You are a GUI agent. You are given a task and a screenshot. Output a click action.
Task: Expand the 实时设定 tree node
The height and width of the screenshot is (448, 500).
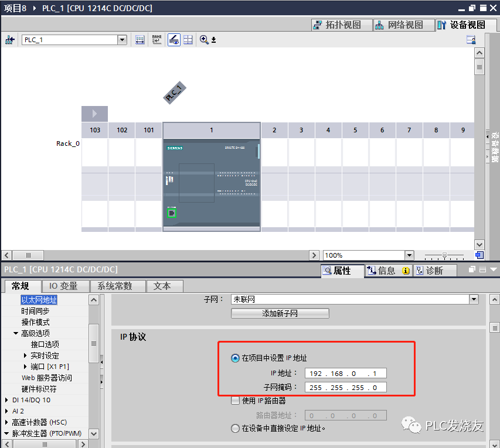25,355
